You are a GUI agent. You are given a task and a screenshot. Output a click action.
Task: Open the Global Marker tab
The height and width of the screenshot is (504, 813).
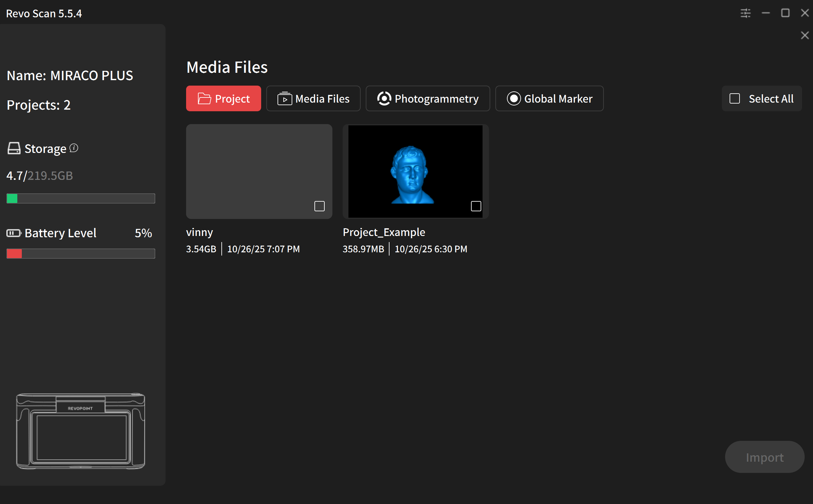(x=549, y=99)
